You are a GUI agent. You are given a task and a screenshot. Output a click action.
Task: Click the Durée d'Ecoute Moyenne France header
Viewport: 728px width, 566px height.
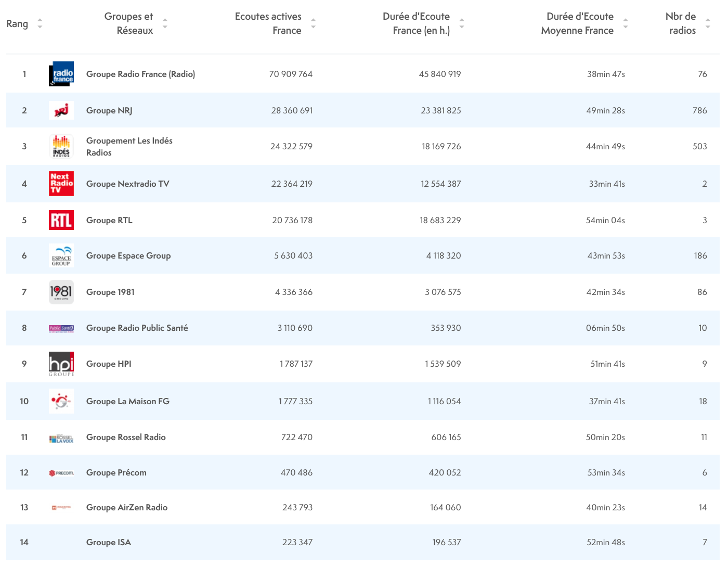[x=577, y=23]
